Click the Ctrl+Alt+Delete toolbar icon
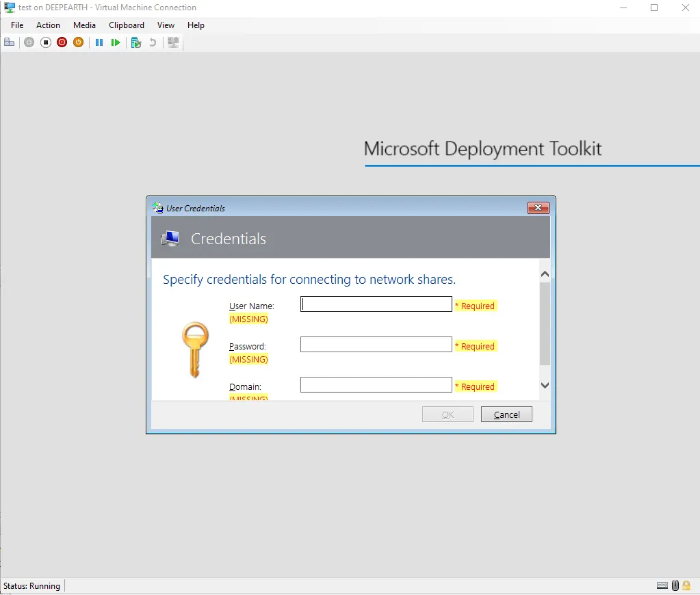Image resolution: width=700 pixels, height=595 pixels. point(10,42)
